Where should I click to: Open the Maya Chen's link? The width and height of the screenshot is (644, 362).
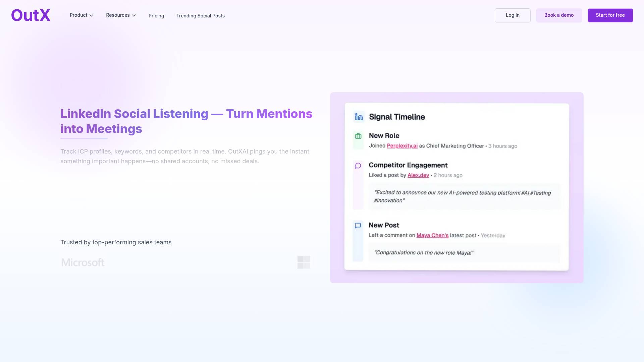[x=432, y=235]
